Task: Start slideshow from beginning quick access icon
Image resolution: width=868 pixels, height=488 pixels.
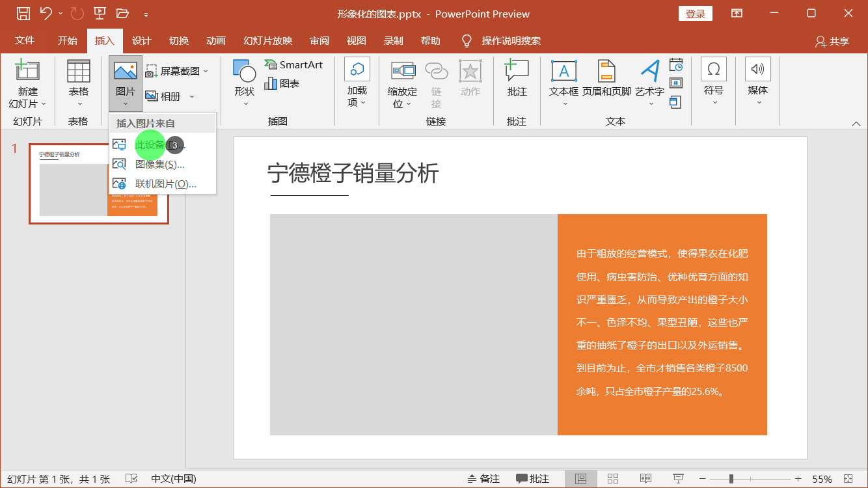Action: coord(100,13)
